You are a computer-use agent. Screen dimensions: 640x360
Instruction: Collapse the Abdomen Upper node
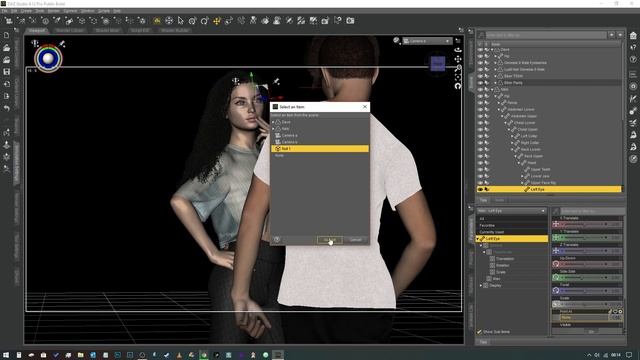[x=502, y=116]
